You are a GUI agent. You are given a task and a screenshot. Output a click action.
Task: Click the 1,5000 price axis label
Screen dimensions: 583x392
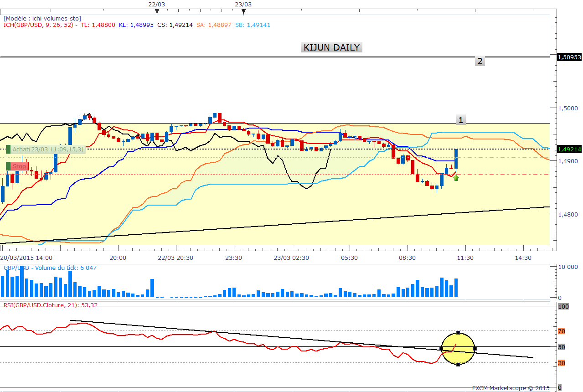568,108
